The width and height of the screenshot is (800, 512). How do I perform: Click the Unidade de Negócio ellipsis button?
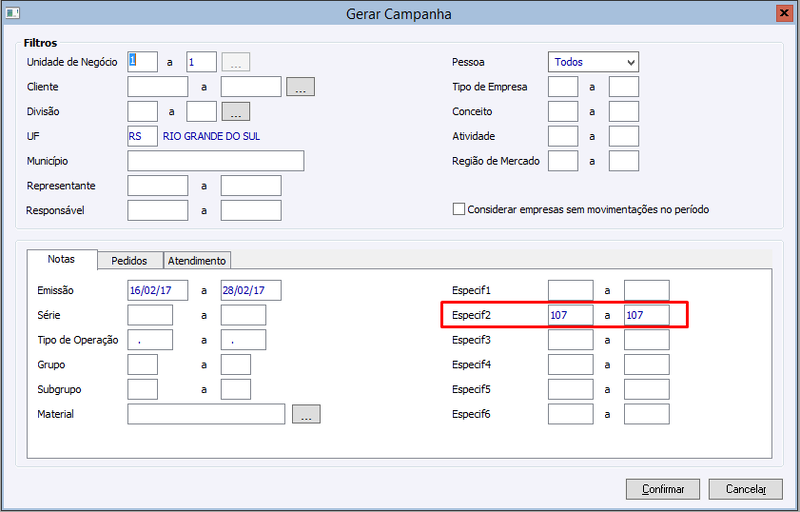236,62
